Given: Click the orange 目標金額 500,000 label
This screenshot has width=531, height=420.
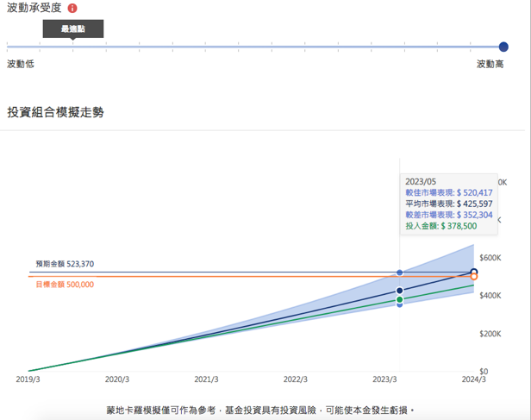Looking at the screenshot, I should click(65, 284).
